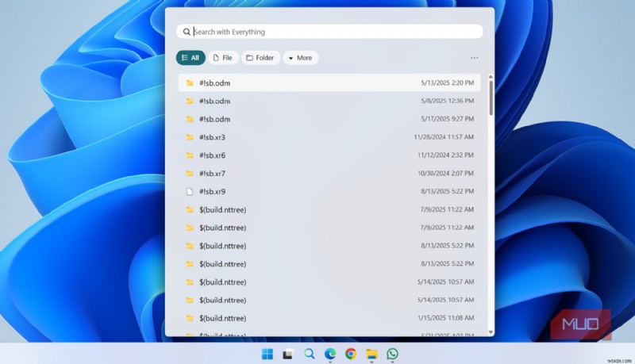Click the date 5/13/2025 2:20 PM
The image size is (635, 364).
click(448, 83)
